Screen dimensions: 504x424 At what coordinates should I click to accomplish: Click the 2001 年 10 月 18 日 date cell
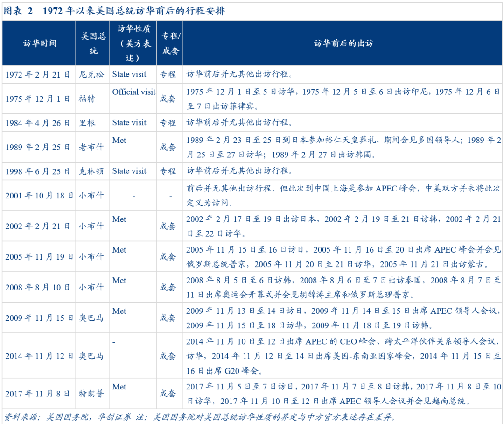point(39,195)
